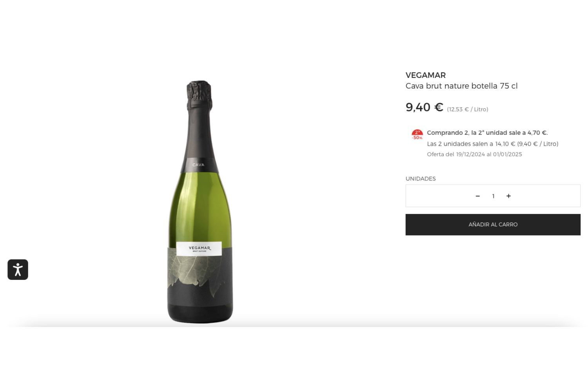Image resolution: width=588 pixels, height=392 pixels.
Task: Click the Las 2 unidades salen text
Action: tap(492, 144)
